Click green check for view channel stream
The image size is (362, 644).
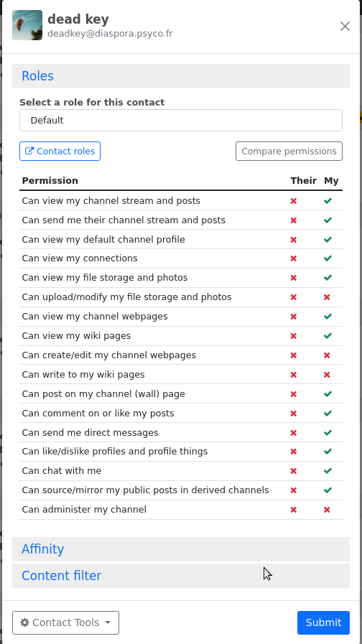[328, 201]
